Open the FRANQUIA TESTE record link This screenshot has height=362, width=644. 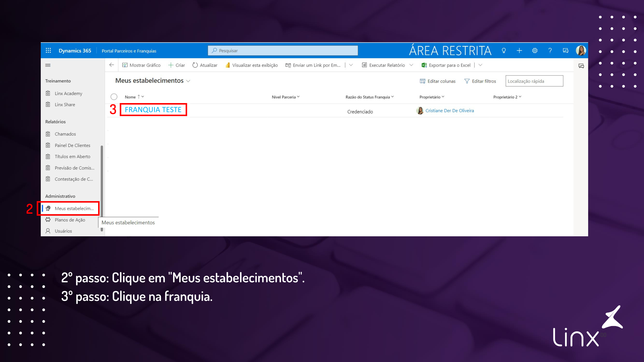153,110
